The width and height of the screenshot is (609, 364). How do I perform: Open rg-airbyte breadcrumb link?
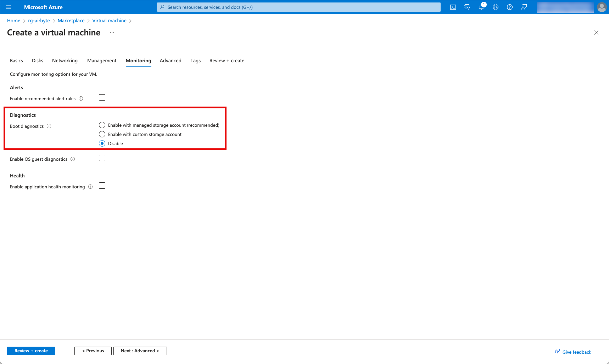(x=39, y=21)
